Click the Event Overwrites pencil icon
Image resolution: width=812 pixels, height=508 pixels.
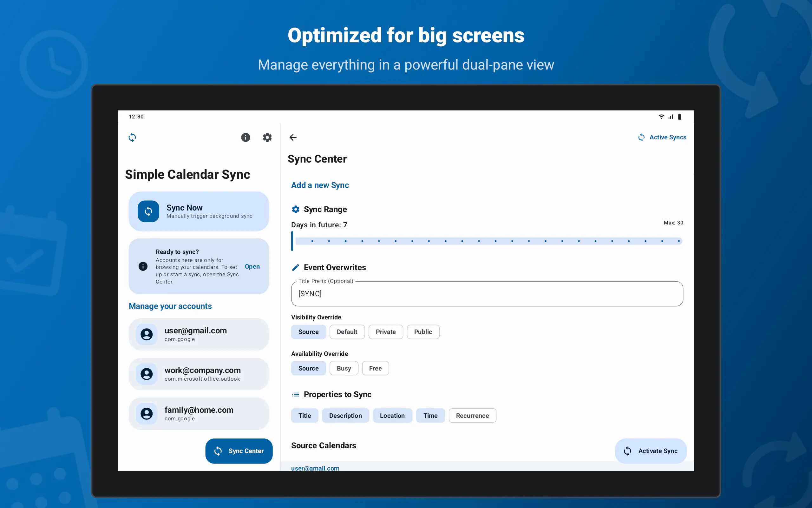(x=296, y=267)
